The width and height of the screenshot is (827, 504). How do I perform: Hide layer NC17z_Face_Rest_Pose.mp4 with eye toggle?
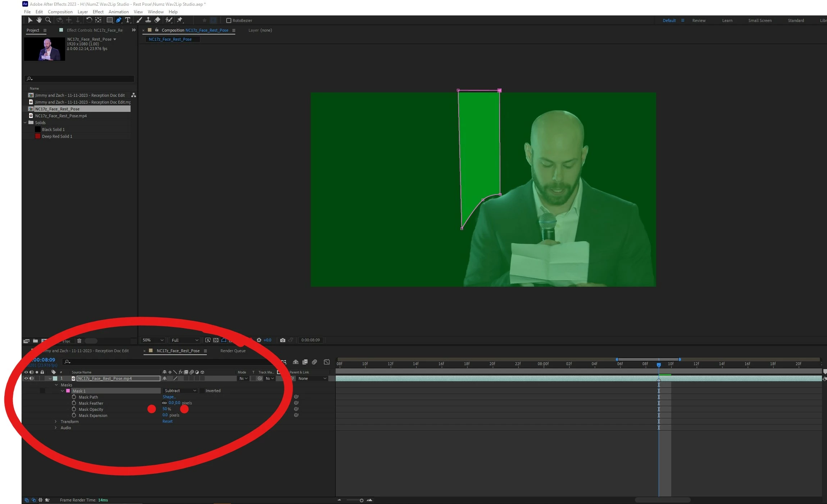(x=26, y=378)
